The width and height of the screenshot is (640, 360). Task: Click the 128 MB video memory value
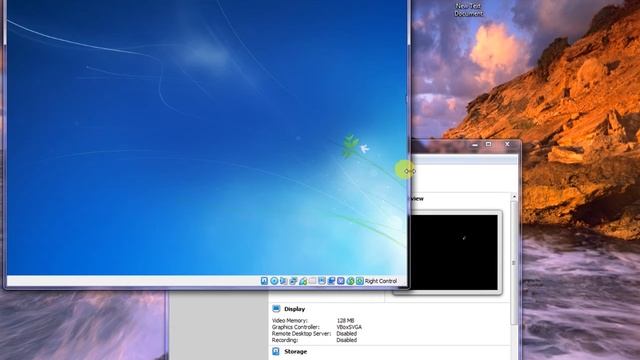coord(345,321)
